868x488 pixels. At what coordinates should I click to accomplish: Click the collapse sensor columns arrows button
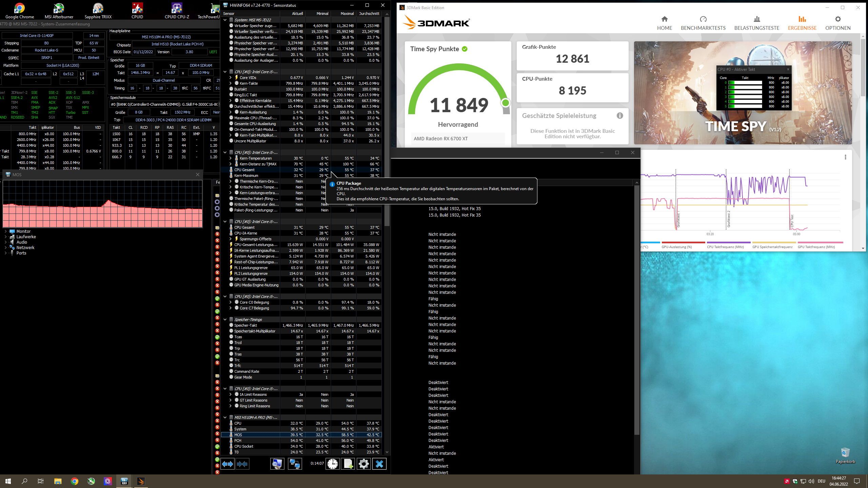point(242,464)
